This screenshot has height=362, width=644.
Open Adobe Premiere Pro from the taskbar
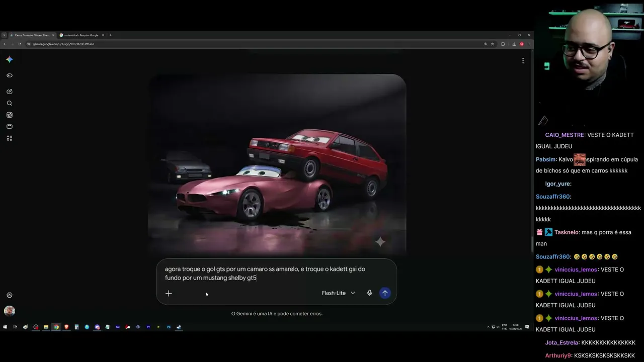pyautogui.click(x=148, y=327)
